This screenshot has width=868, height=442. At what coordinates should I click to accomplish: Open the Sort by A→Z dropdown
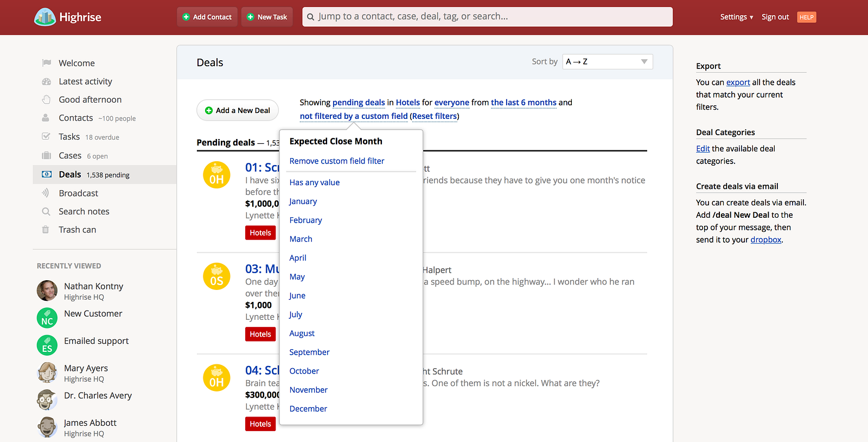[608, 62]
